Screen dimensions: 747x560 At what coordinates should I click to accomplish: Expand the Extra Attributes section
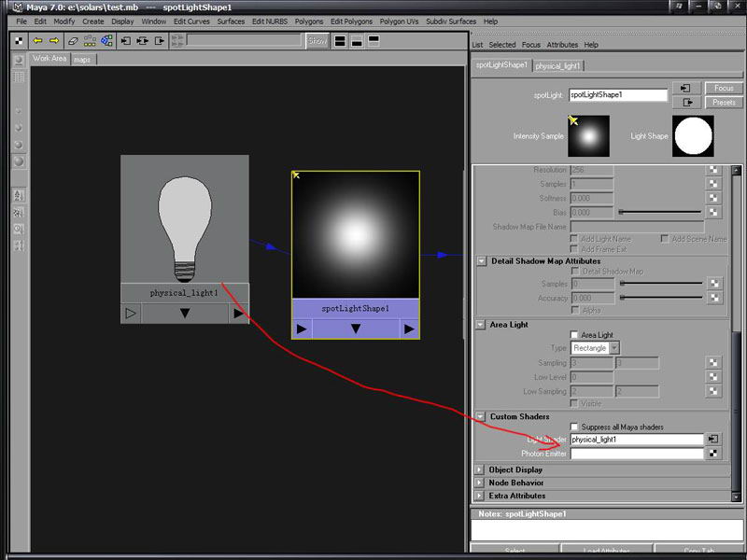(480, 496)
